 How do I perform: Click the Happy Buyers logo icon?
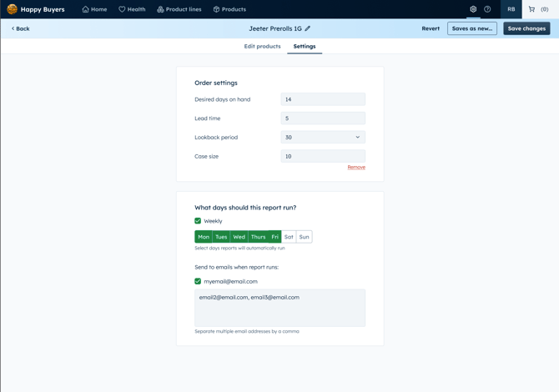[13, 9]
